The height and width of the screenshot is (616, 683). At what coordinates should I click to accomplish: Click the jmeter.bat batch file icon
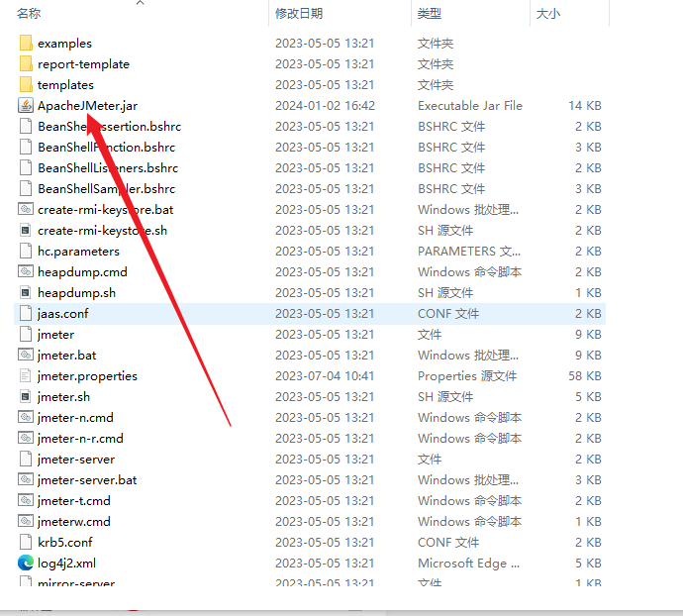pyautogui.click(x=26, y=356)
